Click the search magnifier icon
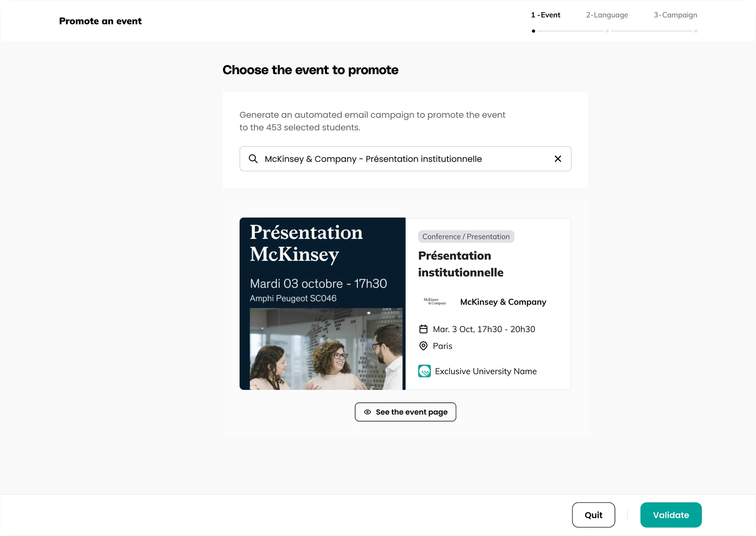 click(253, 159)
